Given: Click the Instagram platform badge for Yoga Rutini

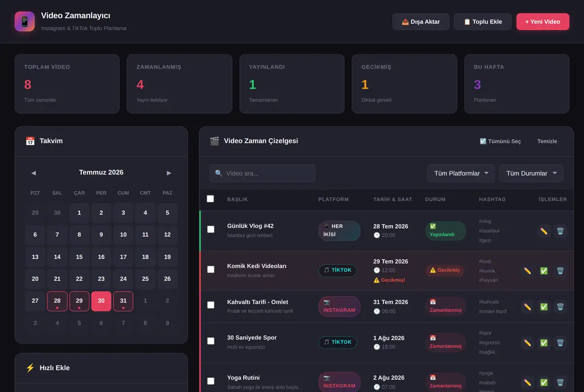Looking at the screenshot, I should (339, 382).
